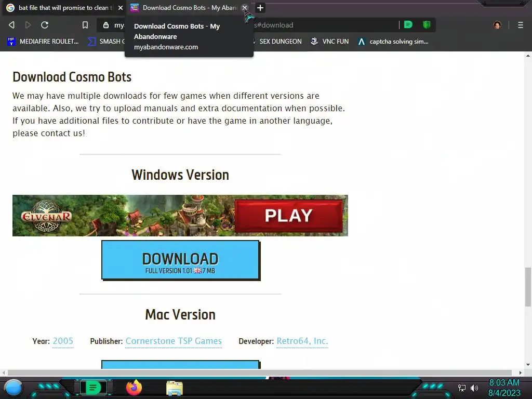This screenshot has height=399, width=532.
Task: Click the Windows Version DOWNLOAD button
Action: click(x=180, y=260)
